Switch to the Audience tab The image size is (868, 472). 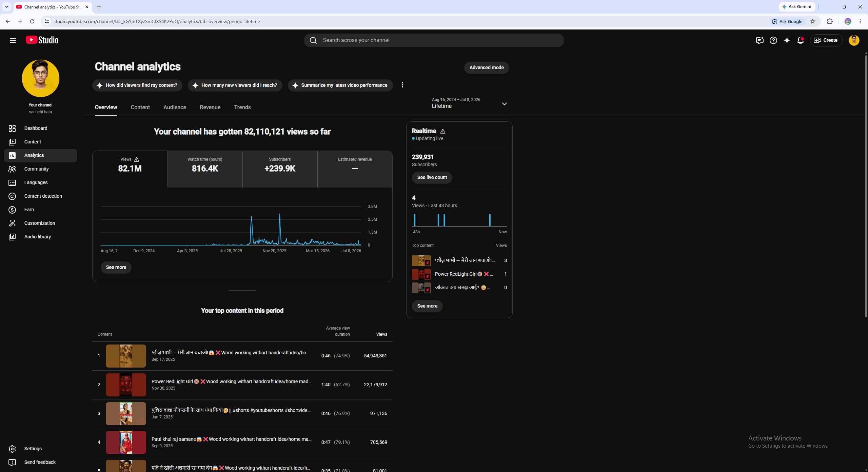click(175, 107)
